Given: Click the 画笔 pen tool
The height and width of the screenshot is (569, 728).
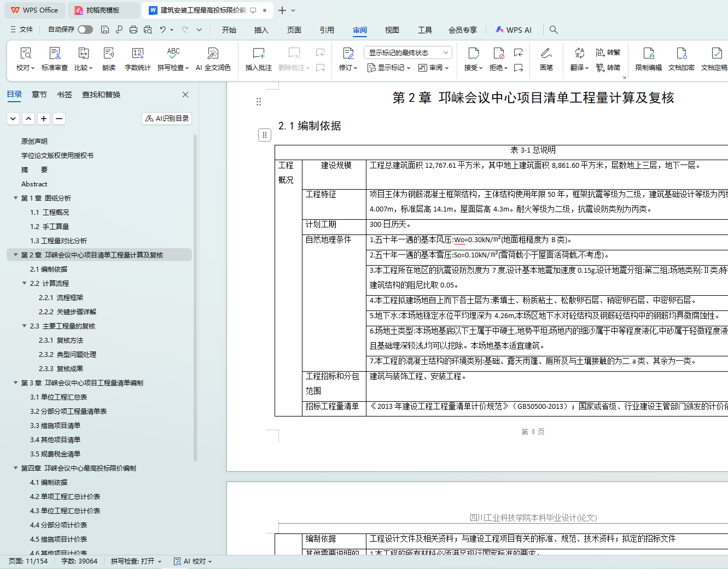Looking at the screenshot, I should [546, 54].
